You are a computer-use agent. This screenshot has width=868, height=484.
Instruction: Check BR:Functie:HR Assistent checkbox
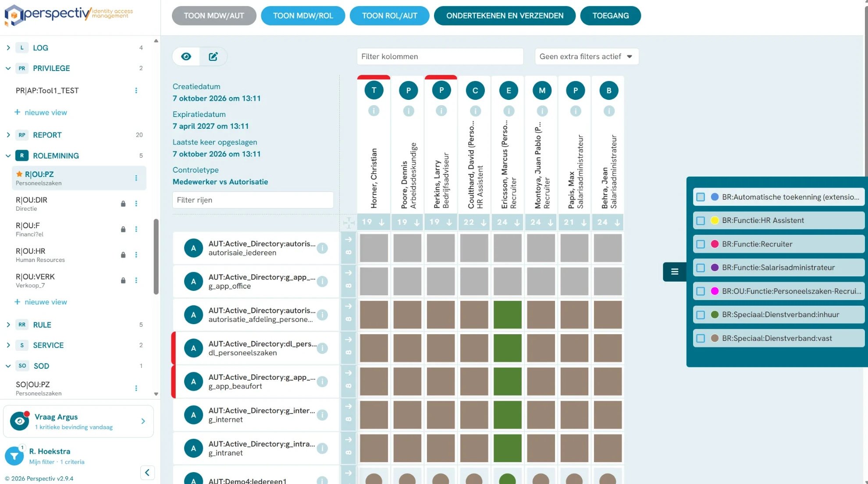tap(701, 221)
